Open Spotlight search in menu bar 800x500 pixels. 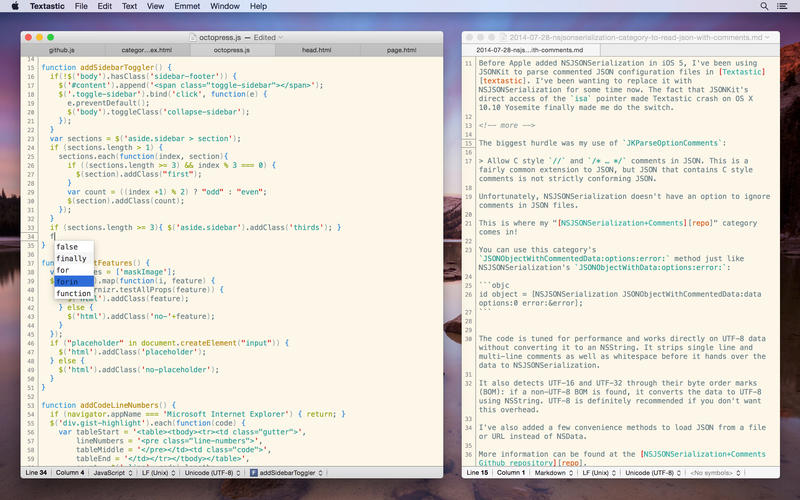pyautogui.click(x=764, y=6)
